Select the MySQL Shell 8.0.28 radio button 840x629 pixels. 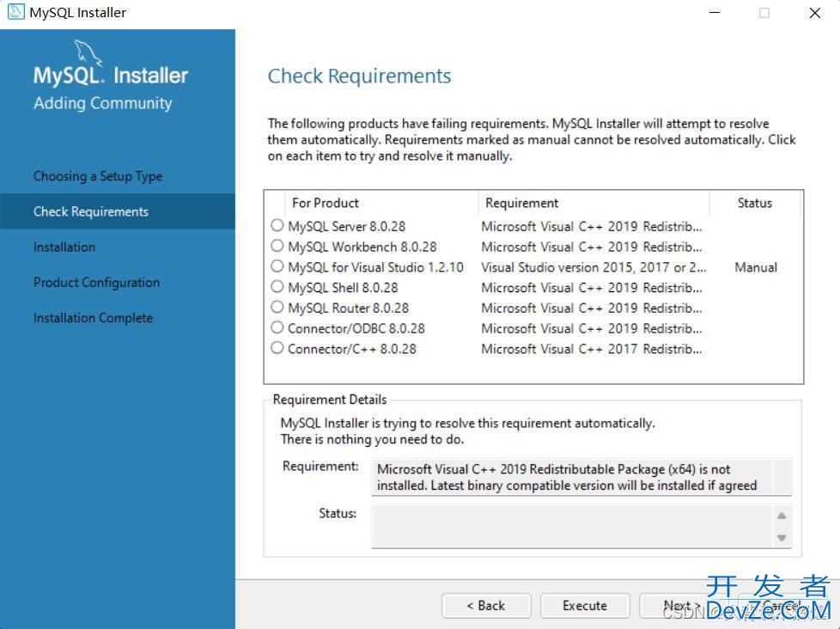click(277, 287)
